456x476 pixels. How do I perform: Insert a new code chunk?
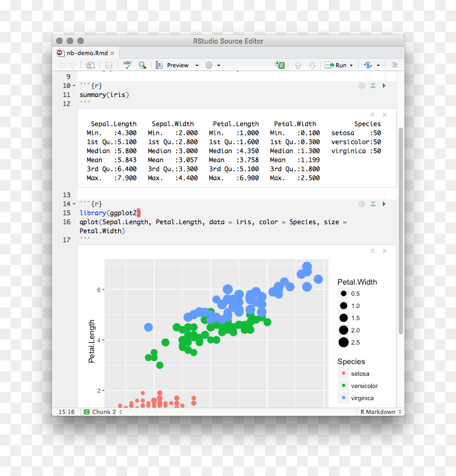[280, 65]
